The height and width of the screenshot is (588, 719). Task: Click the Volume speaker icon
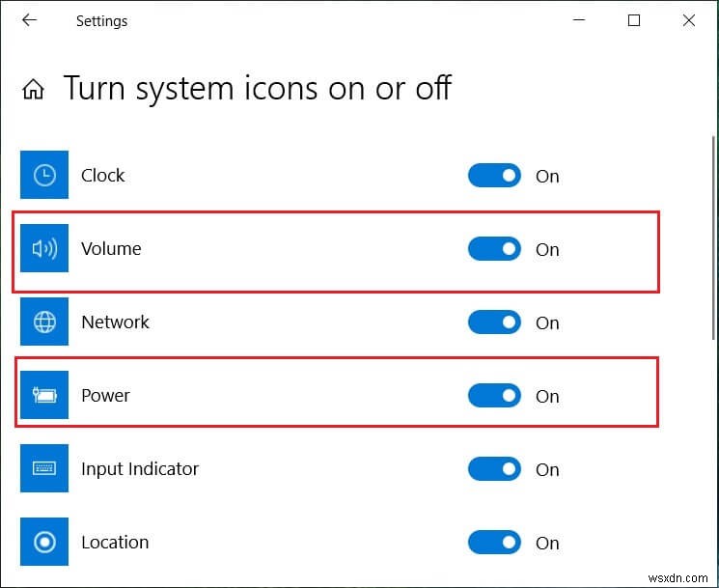[x=44, y=249]
